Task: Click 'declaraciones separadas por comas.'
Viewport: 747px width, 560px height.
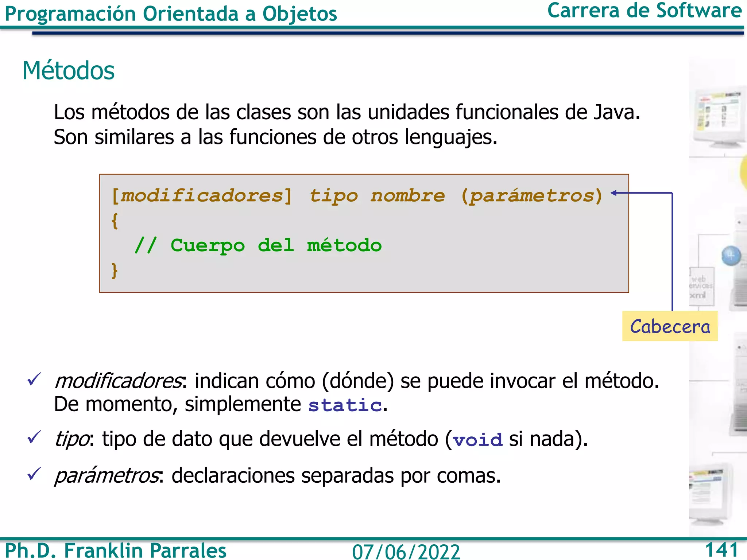Action: tap(336, 475)
